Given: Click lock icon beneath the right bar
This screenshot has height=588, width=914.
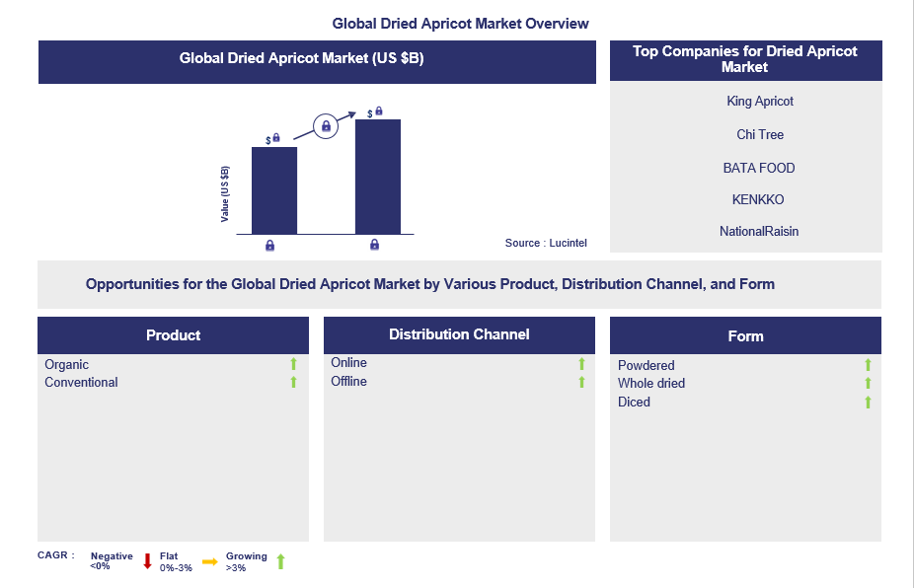Looking at the screenshot, I should tap(374, 246).
